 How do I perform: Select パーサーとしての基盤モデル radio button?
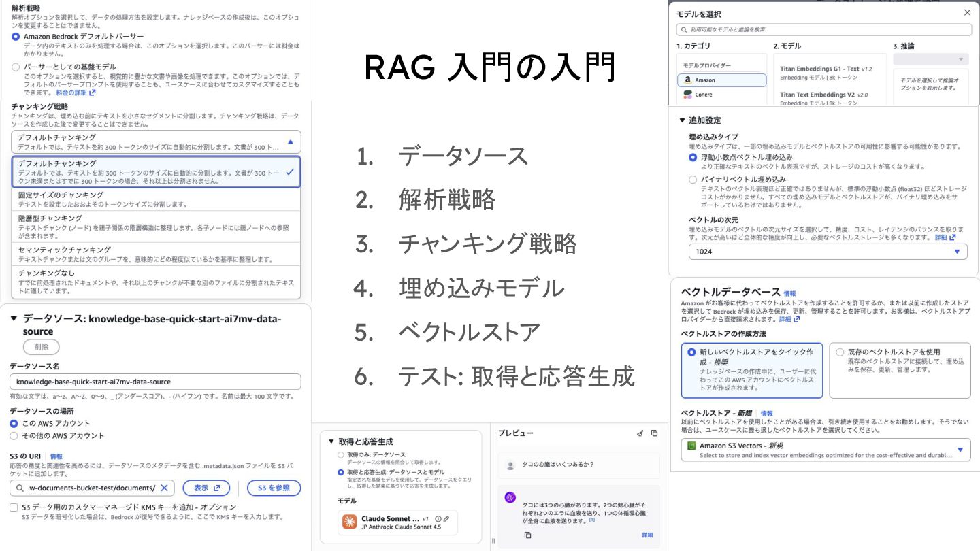[16, 67]
